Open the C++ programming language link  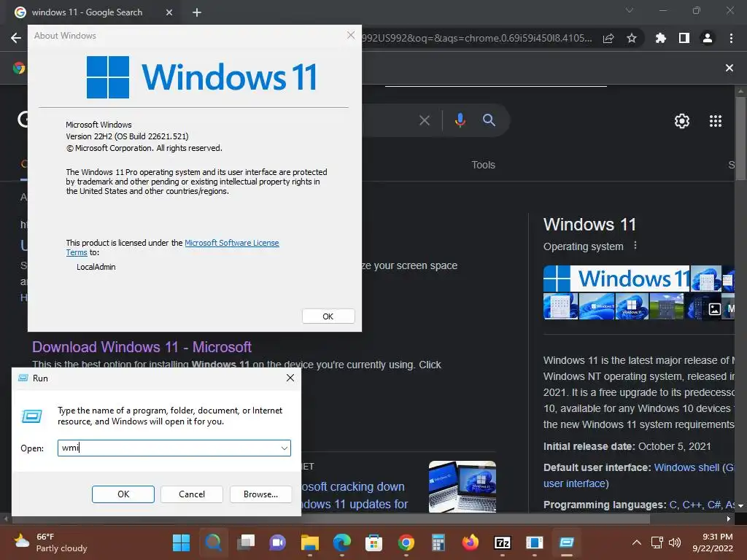click(x=693, y=505)
